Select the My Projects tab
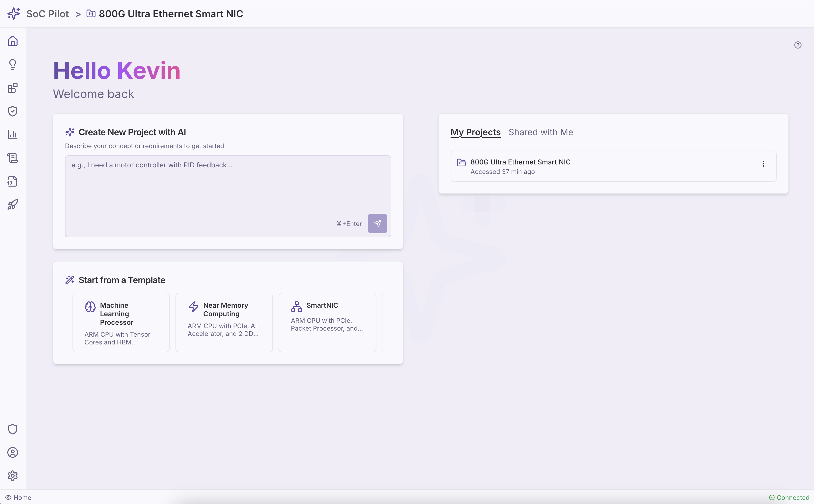The image size is (814, 504). coord(475,132)
